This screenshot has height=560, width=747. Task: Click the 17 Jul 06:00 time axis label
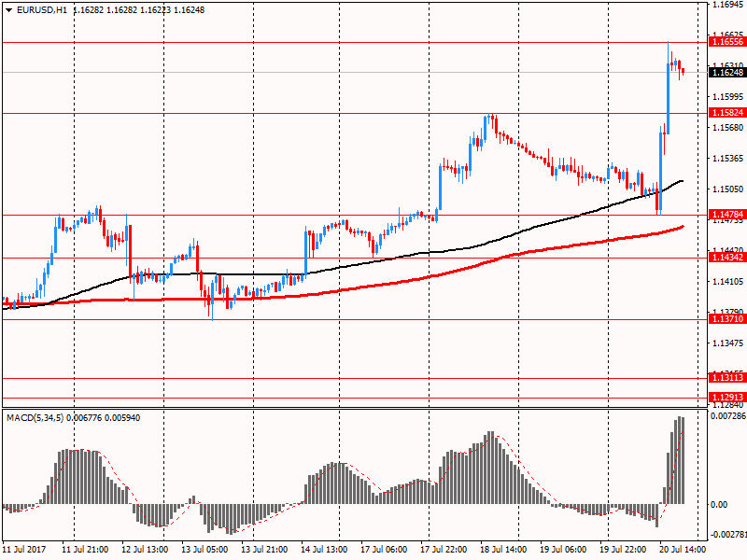pyautogui.click(x=384, y=550)
